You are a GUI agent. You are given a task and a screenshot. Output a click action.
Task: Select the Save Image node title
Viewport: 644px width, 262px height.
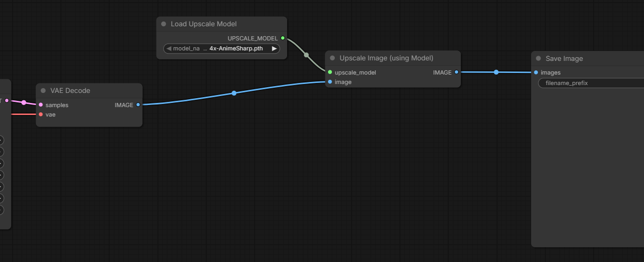[x=564, y=59]
